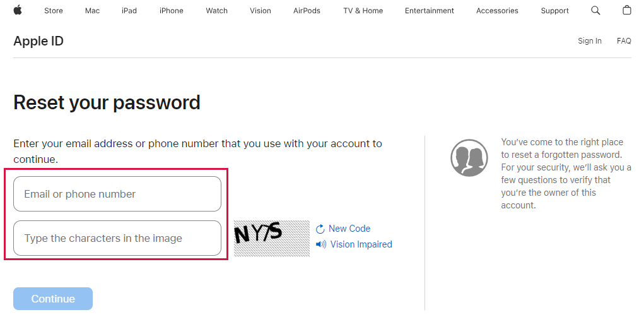Click the Apple ID heading link
This screenshot has width=644, height=329.
coord(38,41)
